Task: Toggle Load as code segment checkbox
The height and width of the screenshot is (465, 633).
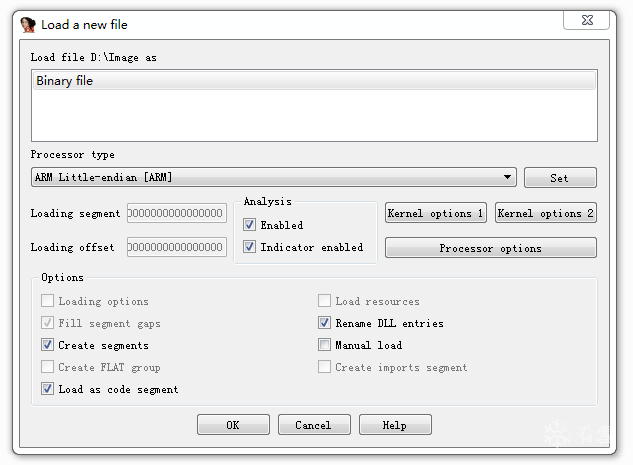Action: pos(47,389)
